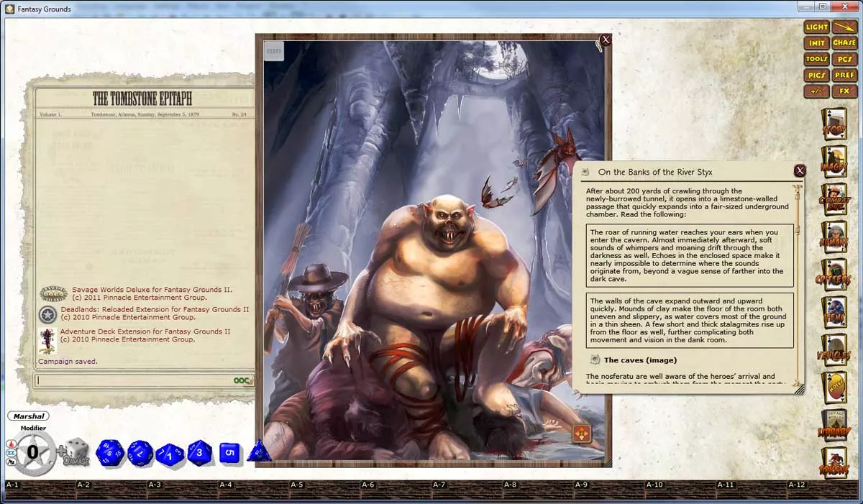Pick the blue d8 die
This screenshot has width=863, height=504.
[x=199, y=453]
